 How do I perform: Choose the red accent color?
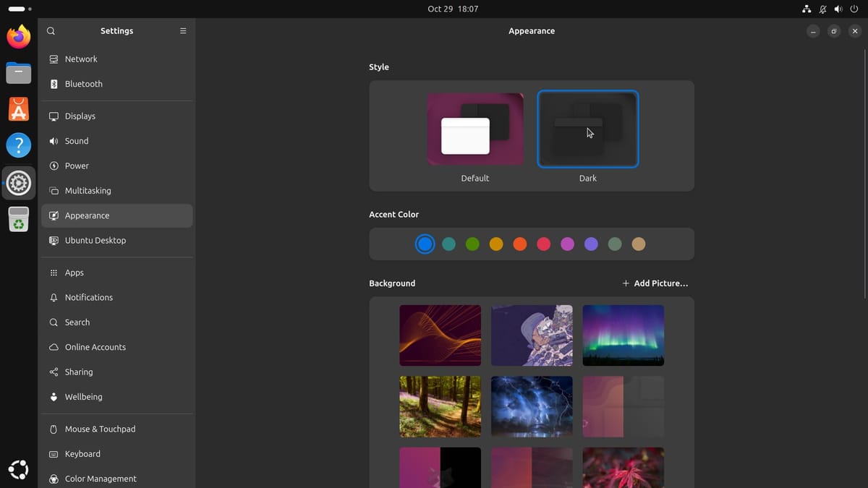pos(544,244)
